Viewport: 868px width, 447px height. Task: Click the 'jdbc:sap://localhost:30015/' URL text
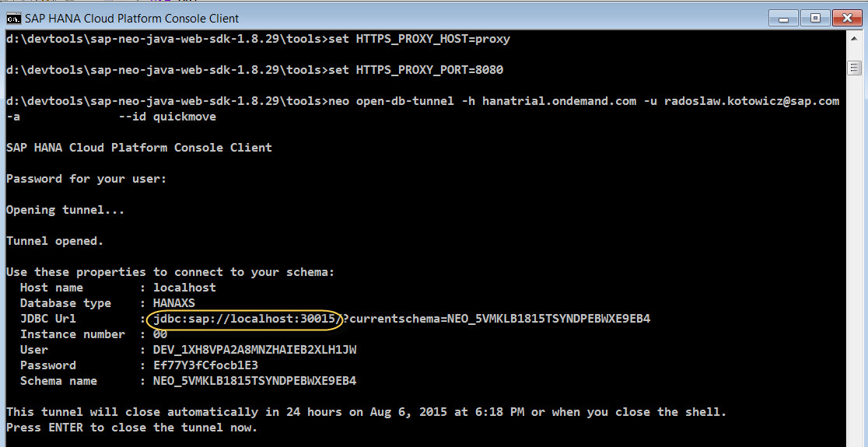[247, 319]
